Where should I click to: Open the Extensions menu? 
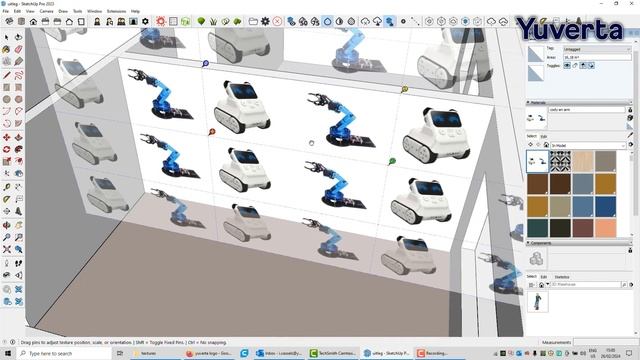116,11
